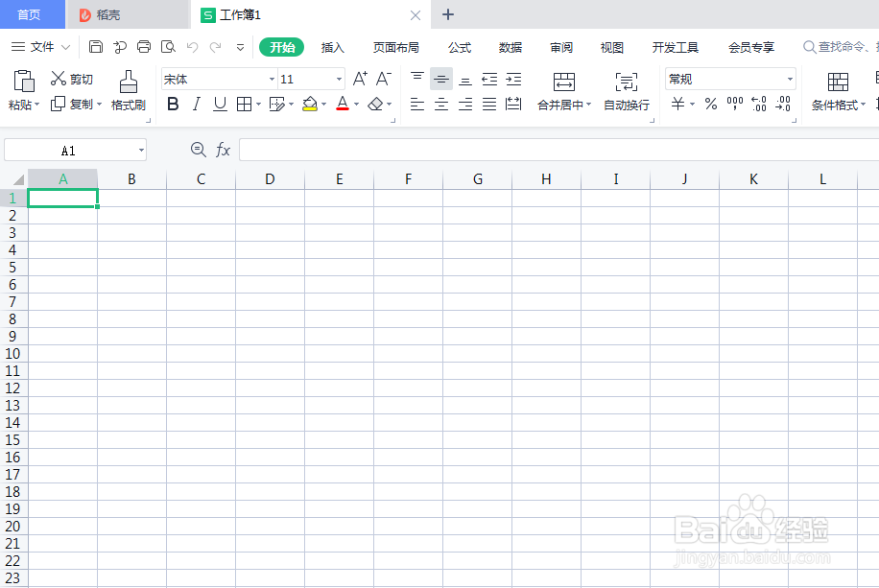Select column D header
This screenshot has height=588, width=879.
coord(271,179)
